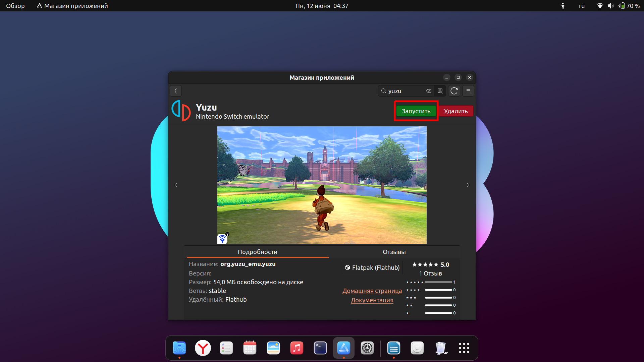Click the 'stable' branch value
The width and height of the screenshot is (644, 362).
217,291
